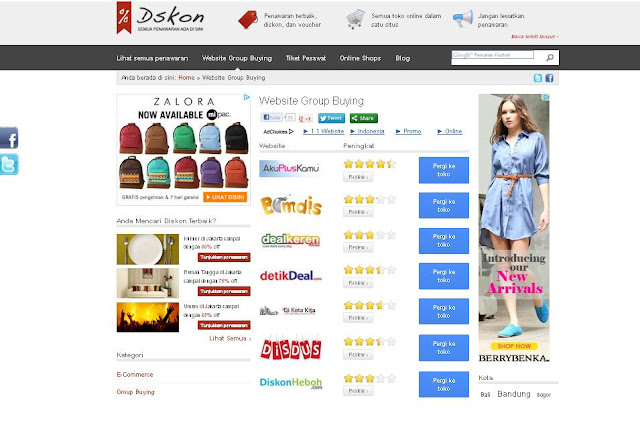Image resolution: width=640 pixels, height=429 pixels.
Task: Open Group Buying category
Action: click(136, 392)
